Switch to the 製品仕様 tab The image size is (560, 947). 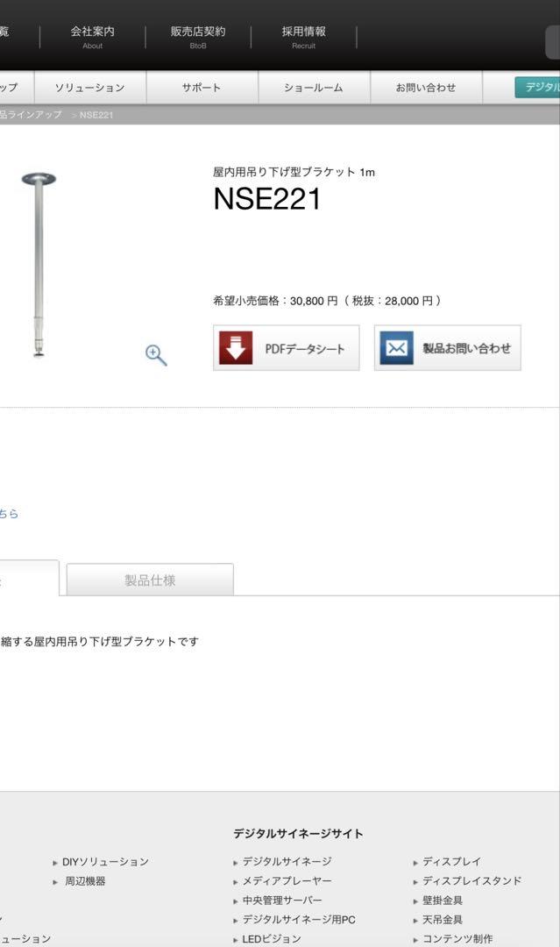(150, 580)
